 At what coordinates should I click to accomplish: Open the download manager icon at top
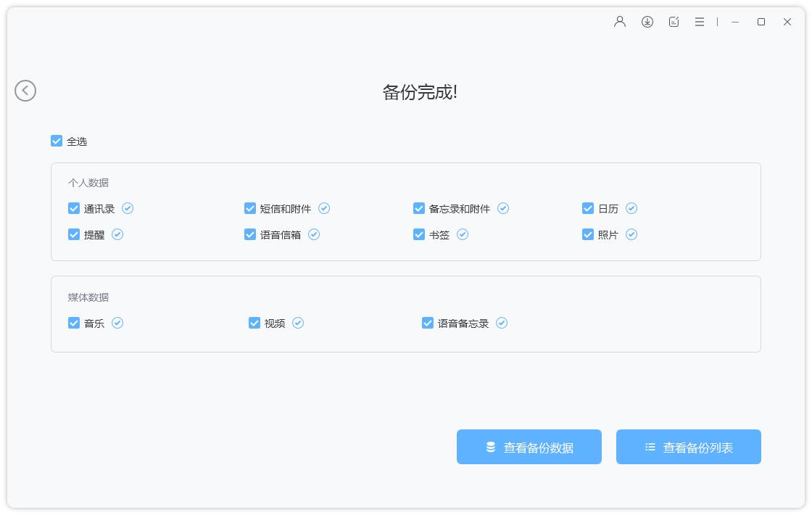pos(647,22)
